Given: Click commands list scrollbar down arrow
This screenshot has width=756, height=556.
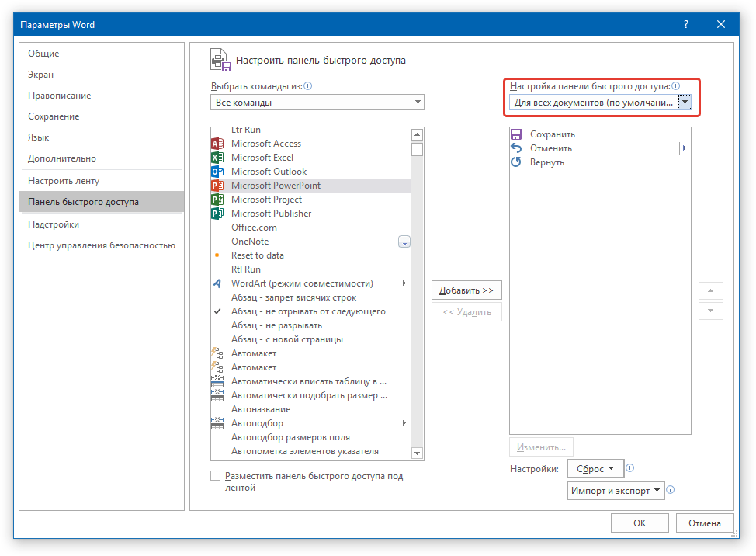Looking at the screenshot, I should tap(418, 453).
